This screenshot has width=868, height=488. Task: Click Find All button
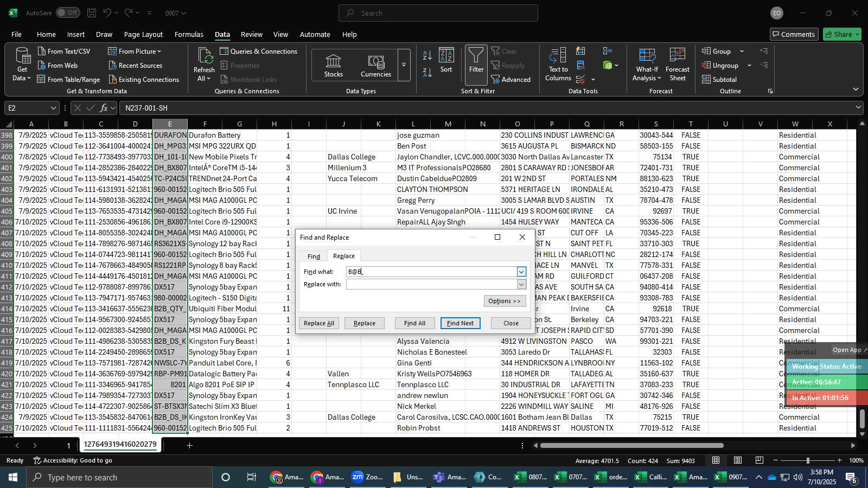(x=415, y=323)
